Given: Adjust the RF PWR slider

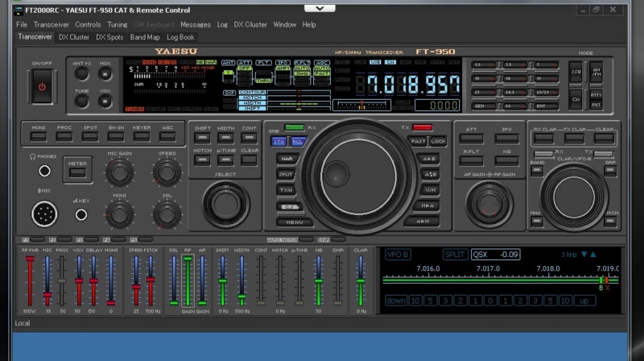Looking at the screenshot, I should [x=30, y=281].
